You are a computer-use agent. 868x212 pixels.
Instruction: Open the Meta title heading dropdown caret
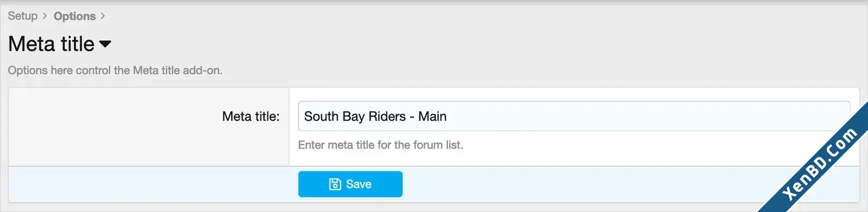pos(105,44)
